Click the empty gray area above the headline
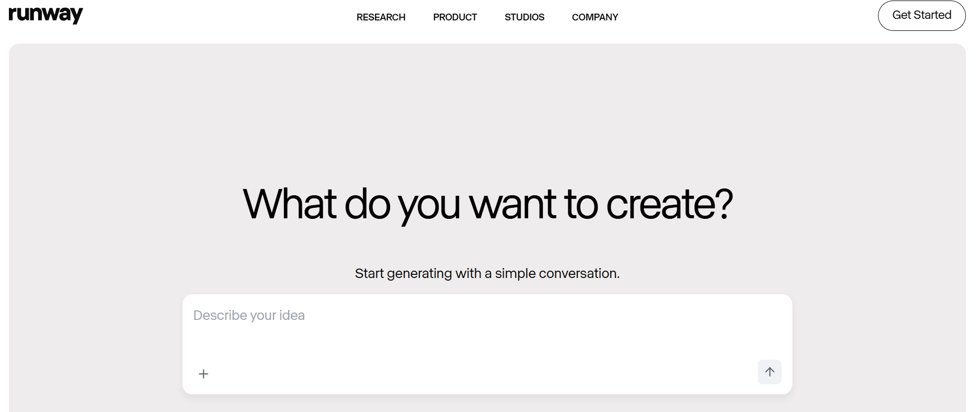 tap(487, 110)
